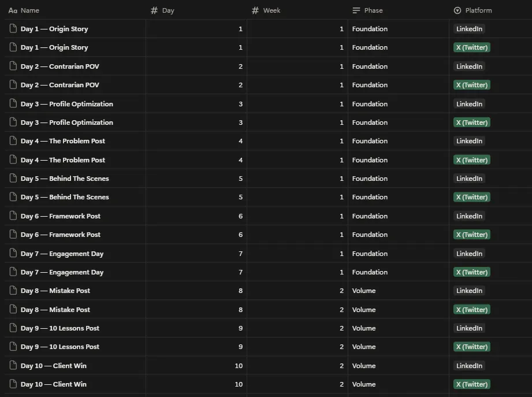Open X (Twitter) tag in Day 5 Behind The Scenes row
Screen dimensions: 532x397
472,197
